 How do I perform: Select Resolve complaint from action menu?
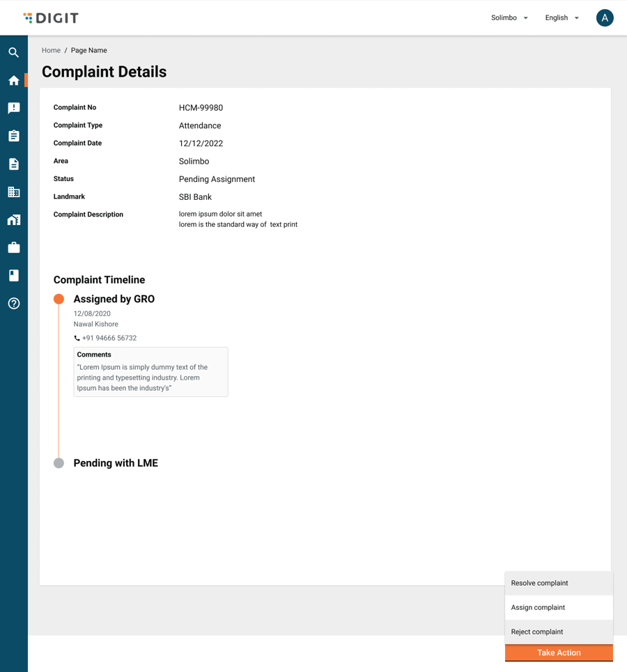click(x=558, y=584)
